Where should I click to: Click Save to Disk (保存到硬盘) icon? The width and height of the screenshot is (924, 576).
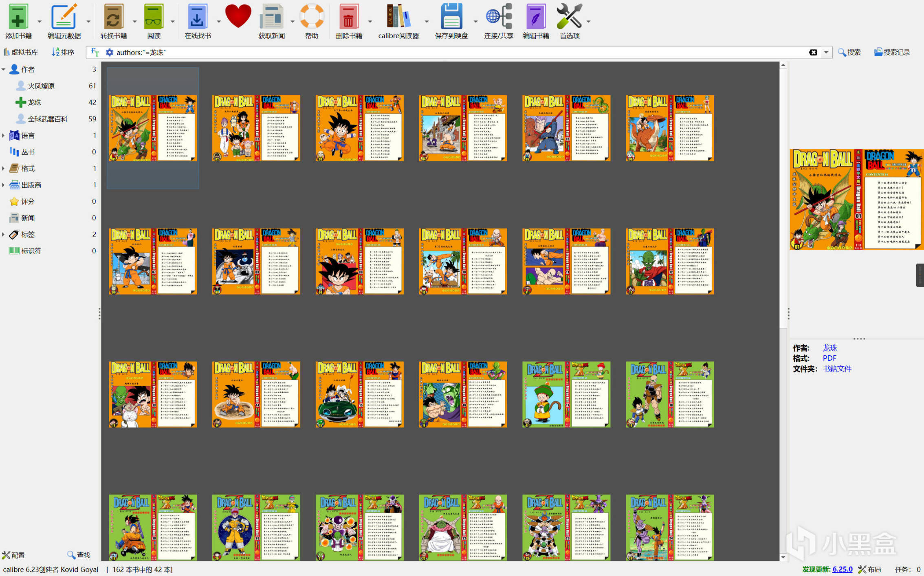[x=451, y=17]
